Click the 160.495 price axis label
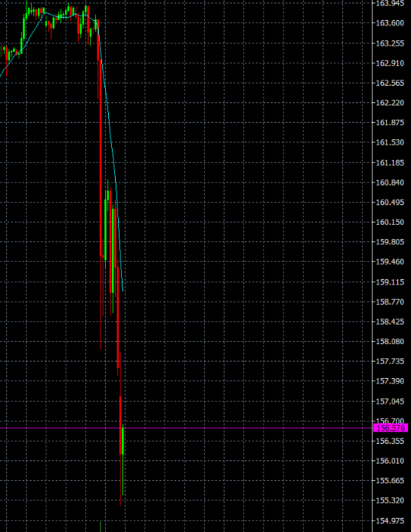The width and height of the screenshot is (411, 532). pyautogui.click(x=390, y=203)
